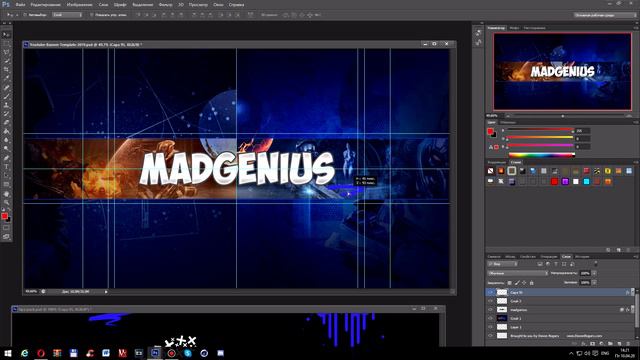Open the workspace switcher dropdown
The image size is (640, 360).
(x=605, y=15)
